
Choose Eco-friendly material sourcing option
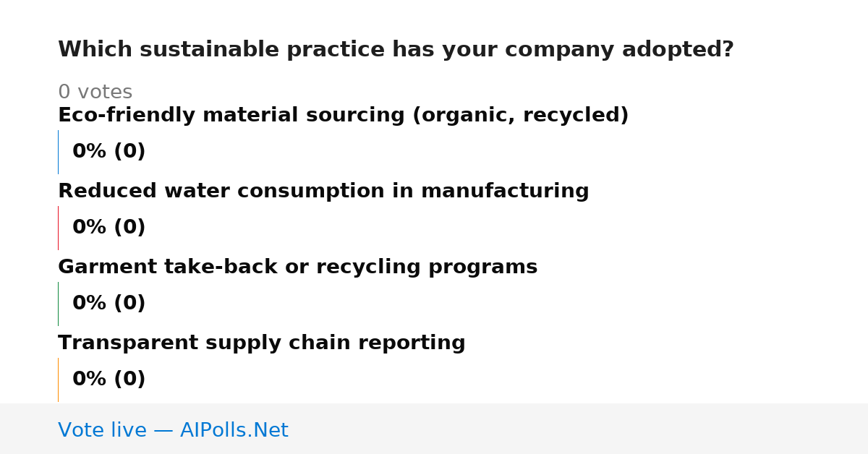tap(343, 116)
